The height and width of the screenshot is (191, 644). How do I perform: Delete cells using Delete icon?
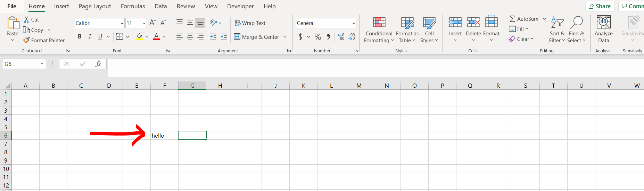tap(473, 22)
